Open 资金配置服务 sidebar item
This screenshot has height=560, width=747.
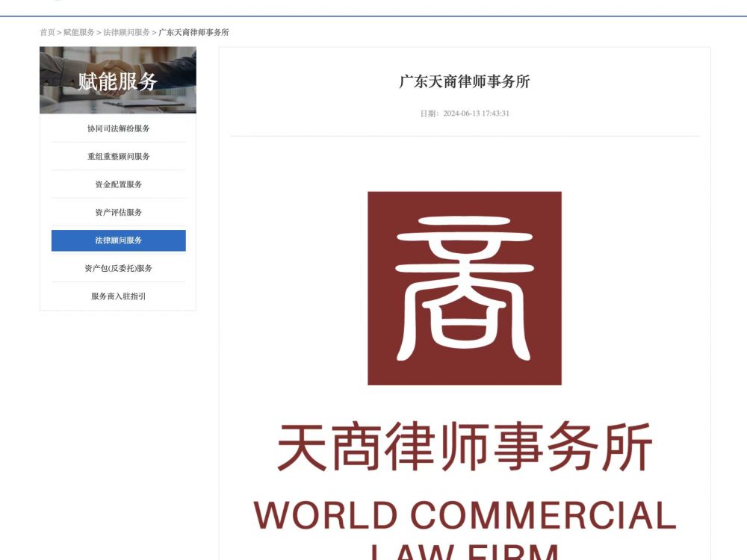[119, 184]
